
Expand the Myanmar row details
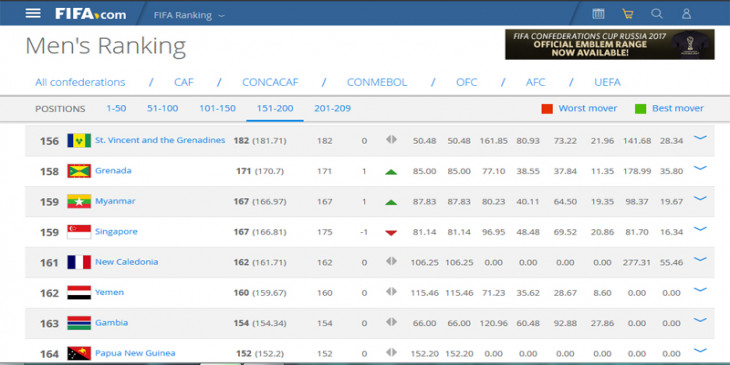tap(700, 198)
